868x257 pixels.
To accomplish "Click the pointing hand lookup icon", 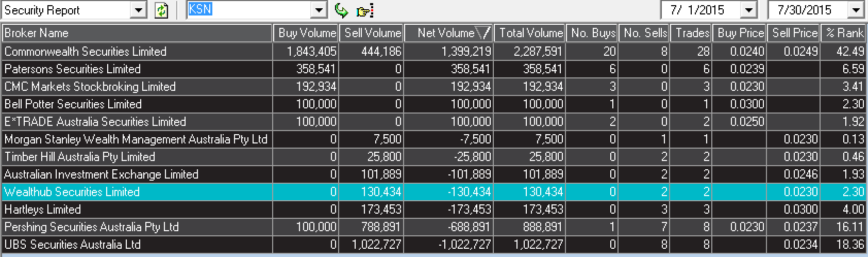I will (x=364, y=11).
